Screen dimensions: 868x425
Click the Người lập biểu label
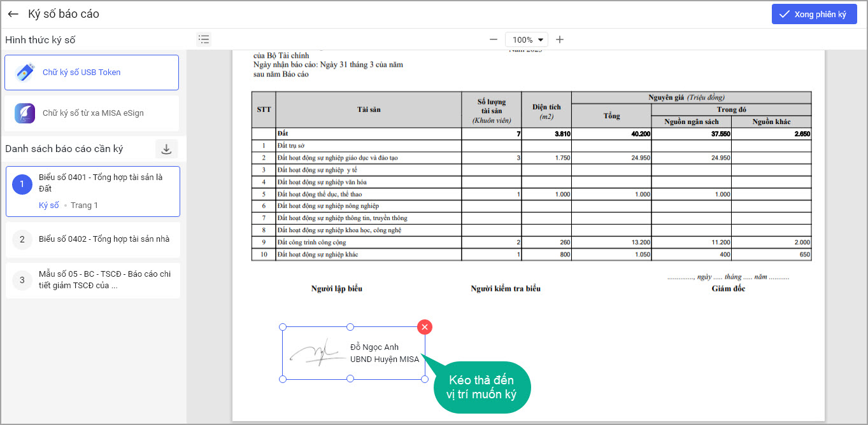337,289
